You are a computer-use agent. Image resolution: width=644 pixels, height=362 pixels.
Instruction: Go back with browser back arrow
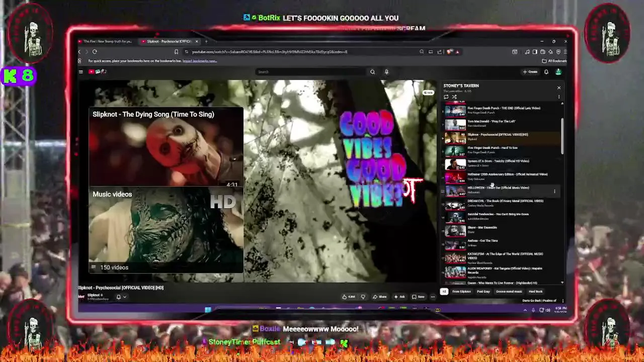[79, 52]
